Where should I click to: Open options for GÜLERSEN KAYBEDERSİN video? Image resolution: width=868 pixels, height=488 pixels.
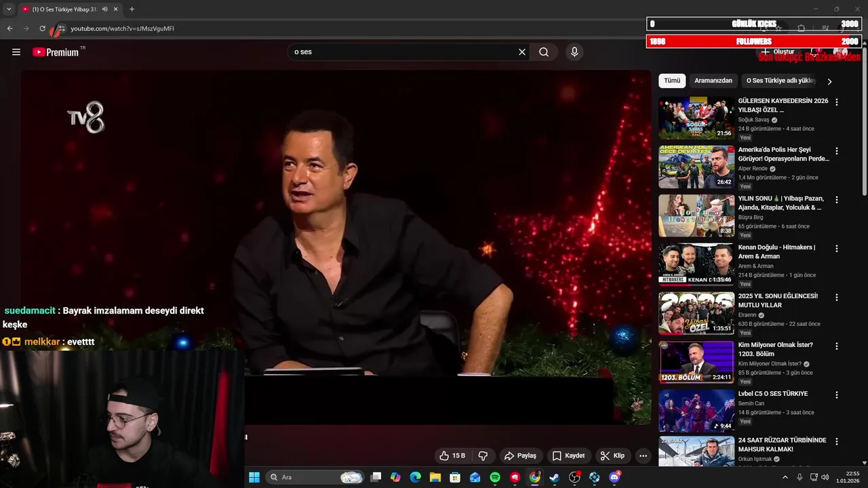click(x=836, y=102)
